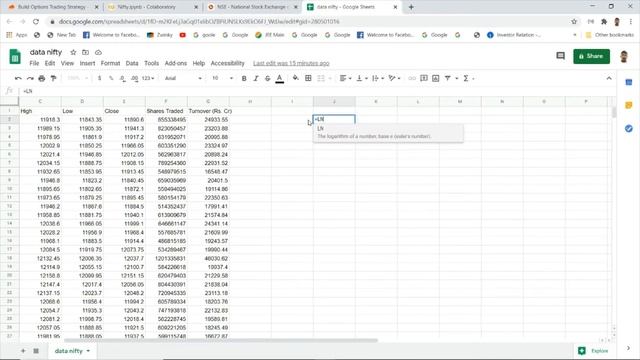Image resolution: width=640 pixels, height=360 pixels.
Task: Toggle italic formatting
Action: (x=256, y=78)
